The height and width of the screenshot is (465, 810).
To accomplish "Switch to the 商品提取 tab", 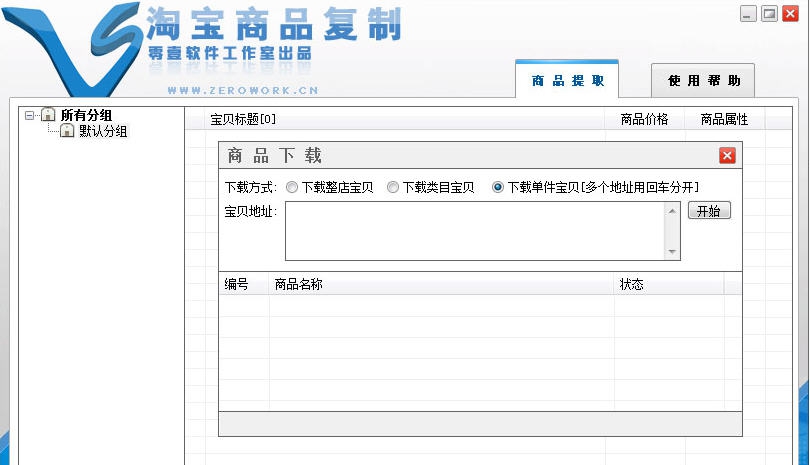I will [567, 80].
